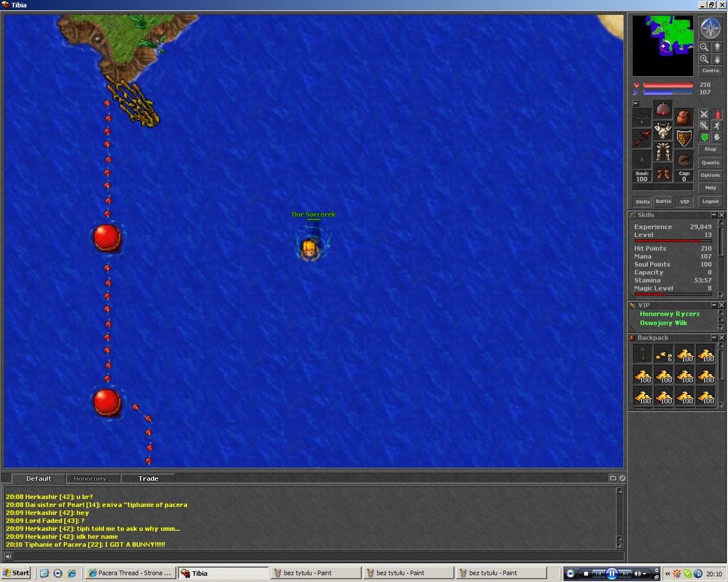Image resolution: width=728 pixels, height=582 pixels.
Task: Click the 6 gold coins stack
Action: [664, 354]
